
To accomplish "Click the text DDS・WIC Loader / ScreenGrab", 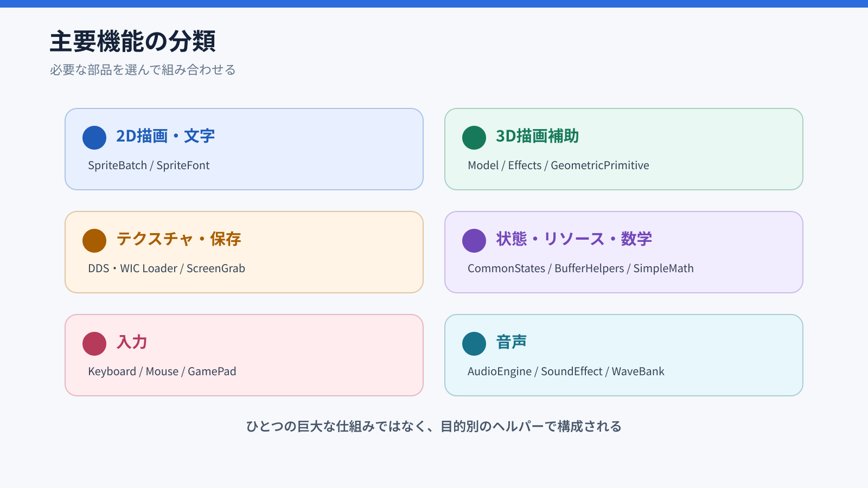I will click(167, 268).
